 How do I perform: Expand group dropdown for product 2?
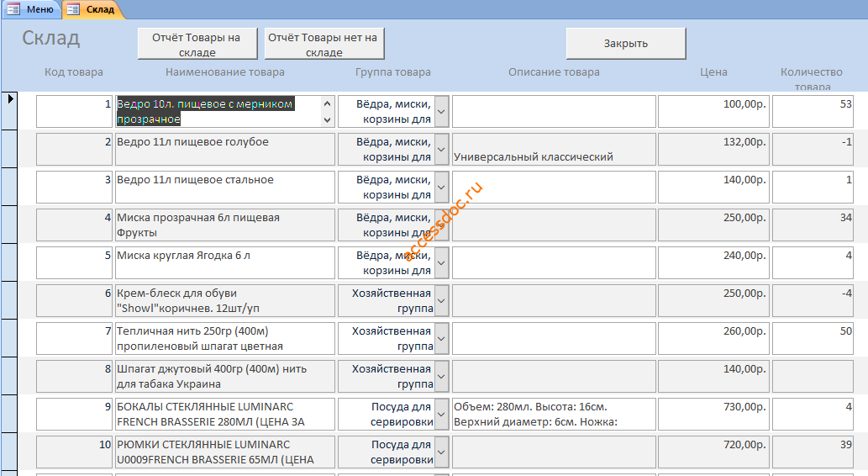(x=441, y=149)
